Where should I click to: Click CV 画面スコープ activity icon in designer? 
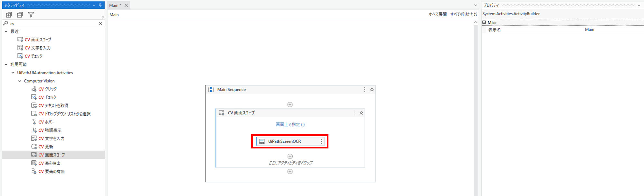pos(222,113)
